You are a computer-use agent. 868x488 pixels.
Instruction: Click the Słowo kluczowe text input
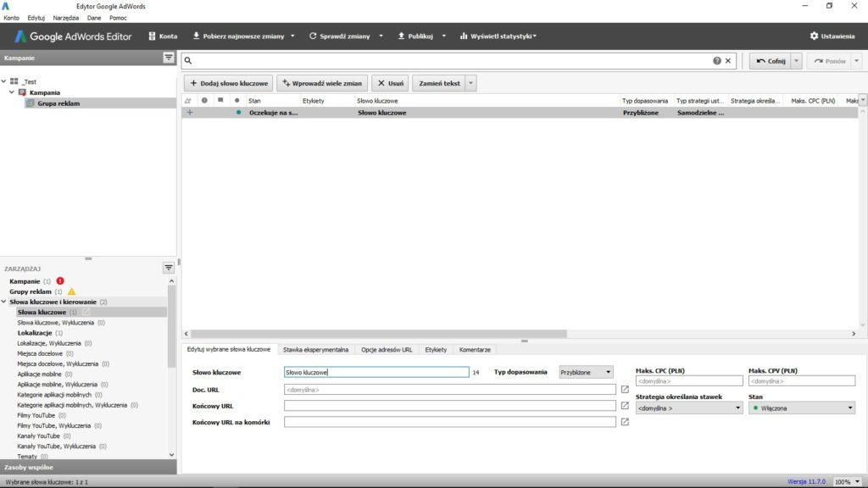[376, 373]
